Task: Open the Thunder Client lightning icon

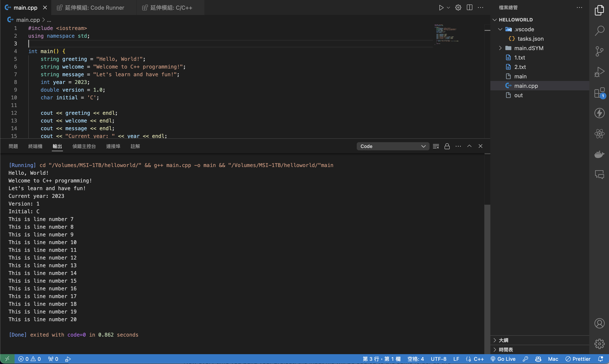Action: tap(599, 113)
